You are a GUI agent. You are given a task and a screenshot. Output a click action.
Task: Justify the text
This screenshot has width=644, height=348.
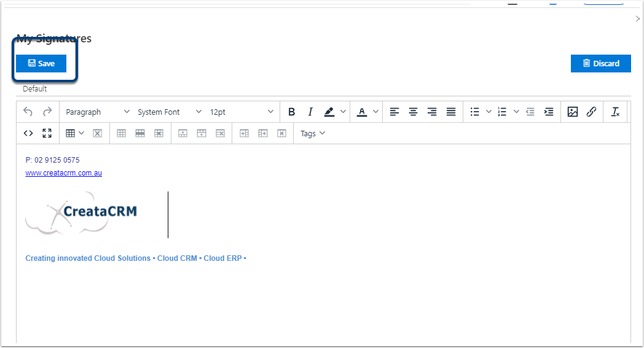[x=451, y=112]
